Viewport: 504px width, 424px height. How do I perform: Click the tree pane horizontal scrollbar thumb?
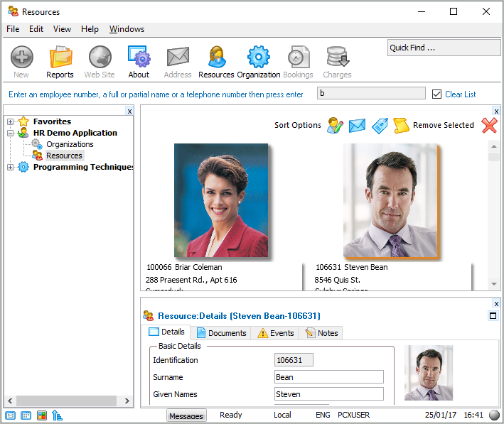(66, 401)
